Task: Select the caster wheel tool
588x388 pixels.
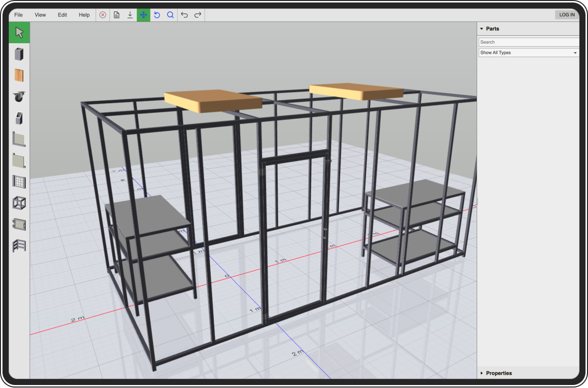Action: 19,97
